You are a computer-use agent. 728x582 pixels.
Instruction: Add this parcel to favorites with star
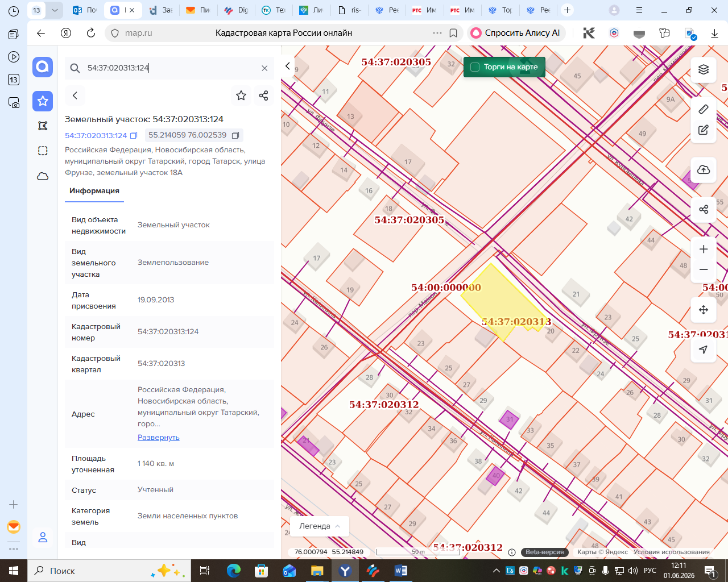pos(241,95)
